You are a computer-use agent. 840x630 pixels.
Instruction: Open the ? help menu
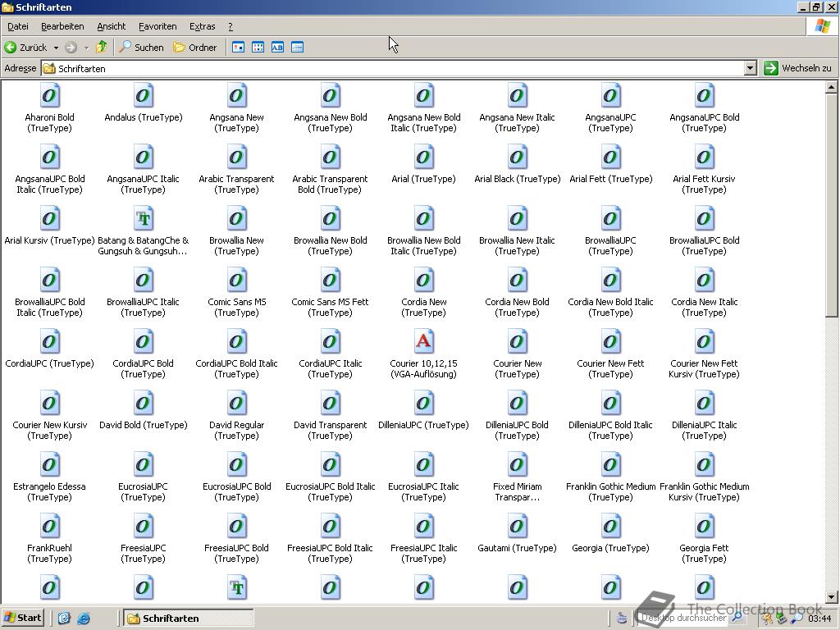click(x=231, y=26)
